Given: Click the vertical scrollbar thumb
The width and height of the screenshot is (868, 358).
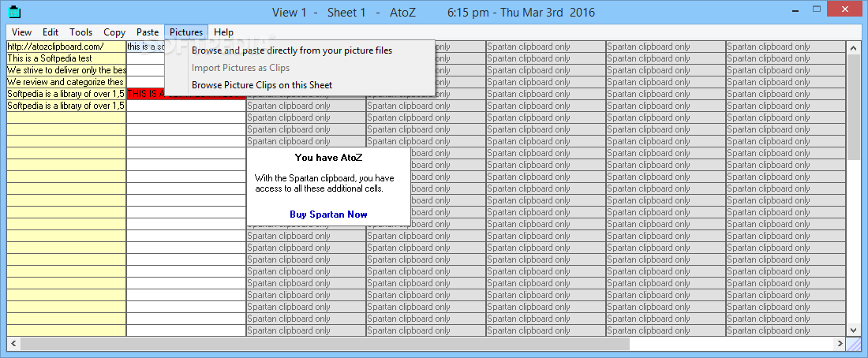Looking at the screenshot, I should [x=854, y=106].
